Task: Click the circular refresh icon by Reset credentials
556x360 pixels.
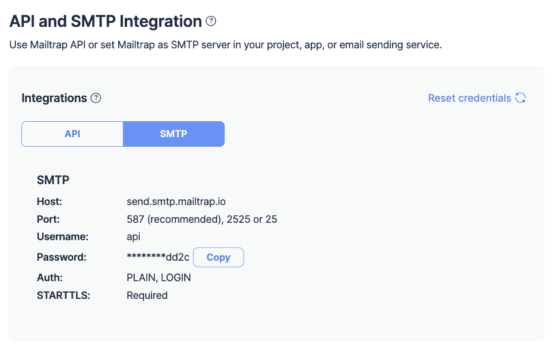Action: [521, 98]
